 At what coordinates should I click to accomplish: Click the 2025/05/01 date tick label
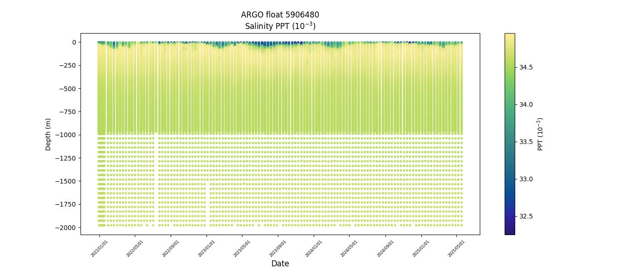click(x=456, y=248)
